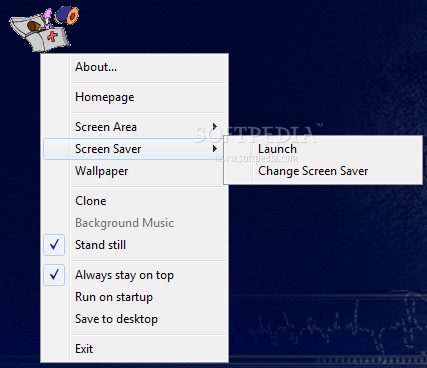427x368 pixels.
Task: Click the Stand still menu label
Action: 100,245
